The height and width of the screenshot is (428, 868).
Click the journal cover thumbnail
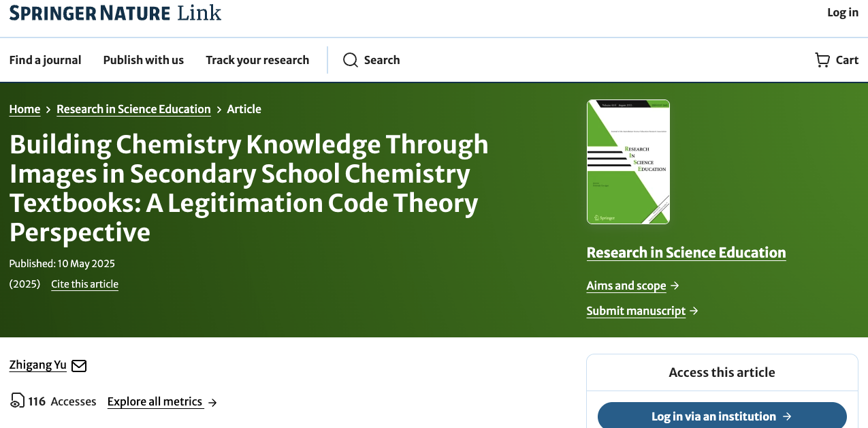[x=628, y=162]
